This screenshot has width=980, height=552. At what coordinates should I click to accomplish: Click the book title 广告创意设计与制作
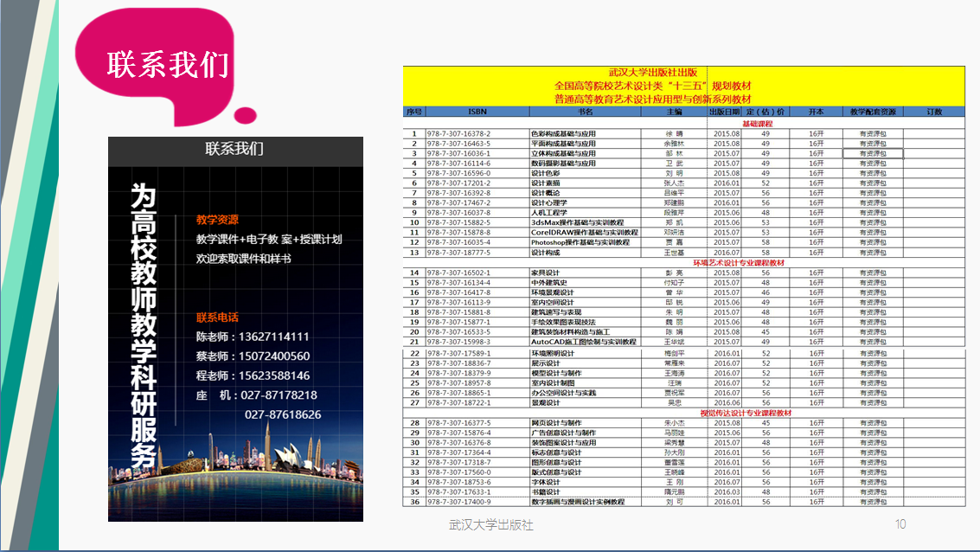(563, 433)
